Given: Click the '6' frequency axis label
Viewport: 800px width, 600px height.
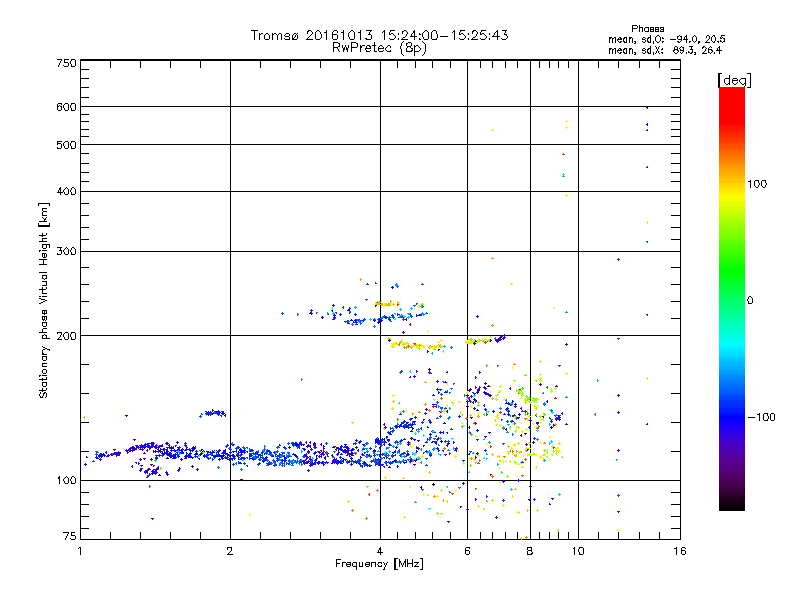Looking at the screenshot, I should (467, 551).
